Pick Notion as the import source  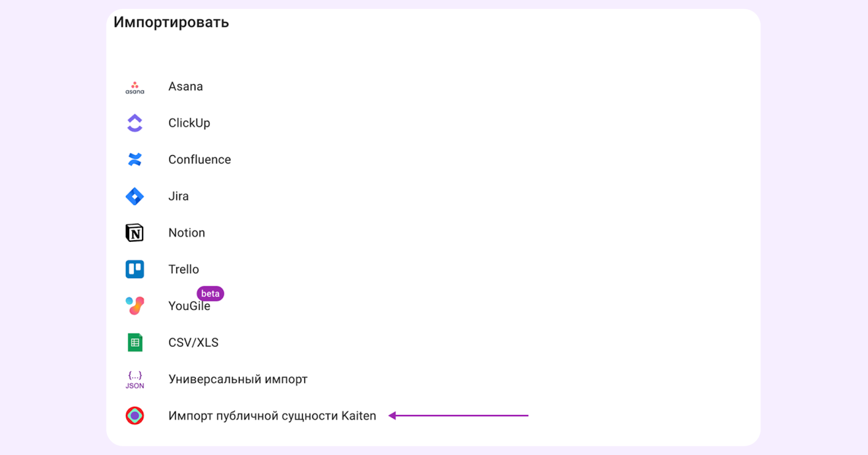pyautogui.click(x=186, y=232)
